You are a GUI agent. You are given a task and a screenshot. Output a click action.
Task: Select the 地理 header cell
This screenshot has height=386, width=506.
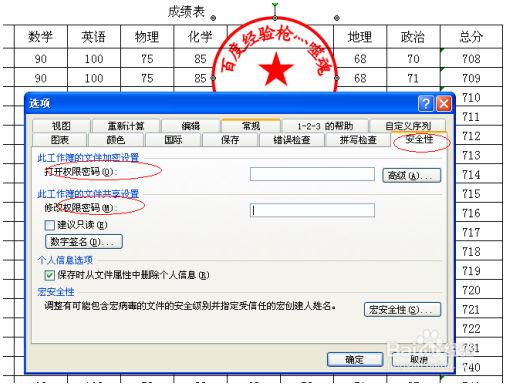point(360,37)
